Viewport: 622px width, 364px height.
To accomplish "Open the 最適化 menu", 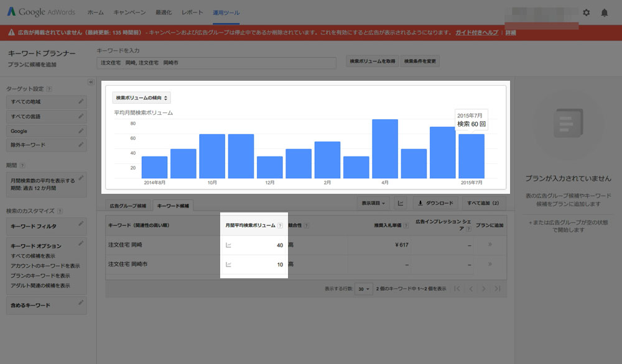I will [164, 12].
